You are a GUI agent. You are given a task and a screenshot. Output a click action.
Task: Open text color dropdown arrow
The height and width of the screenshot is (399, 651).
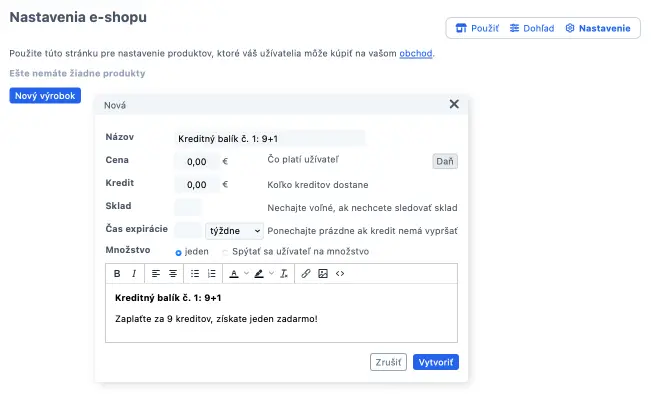(x=246, y=273)
